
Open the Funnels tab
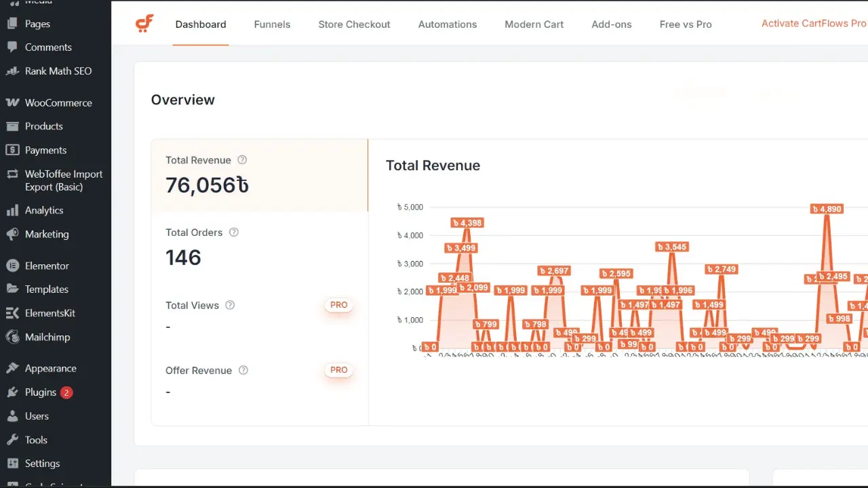pos(272,24)
